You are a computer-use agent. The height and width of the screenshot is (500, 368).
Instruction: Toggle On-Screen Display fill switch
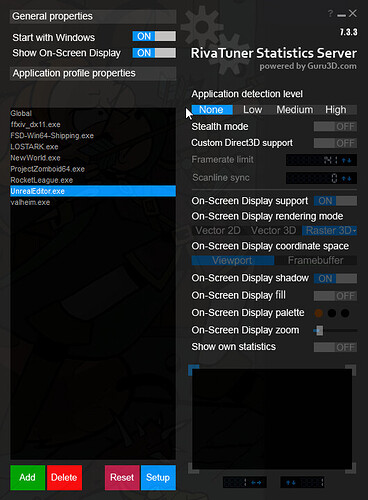coord(335,296)
